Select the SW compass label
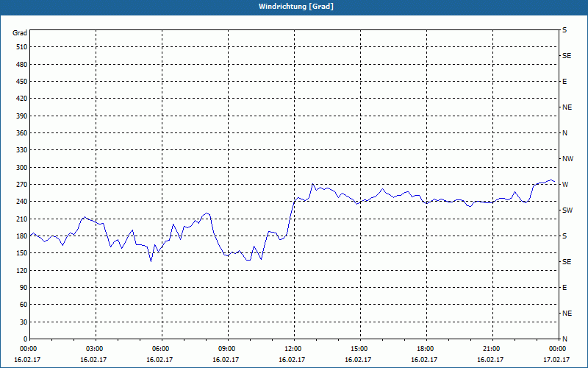The width and height of the screenshot is (588, 368). pyautogui.click(x=567, y=210)
